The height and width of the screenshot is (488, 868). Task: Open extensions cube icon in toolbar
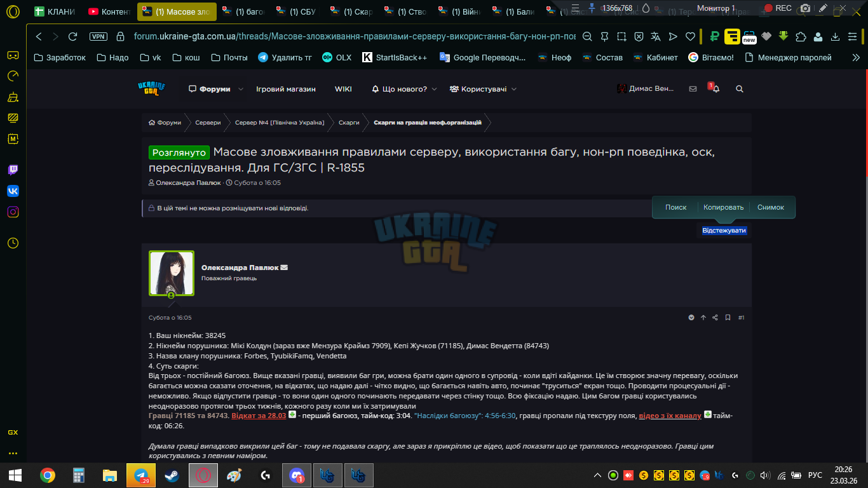pyautogui.click(x=801, y=36)
